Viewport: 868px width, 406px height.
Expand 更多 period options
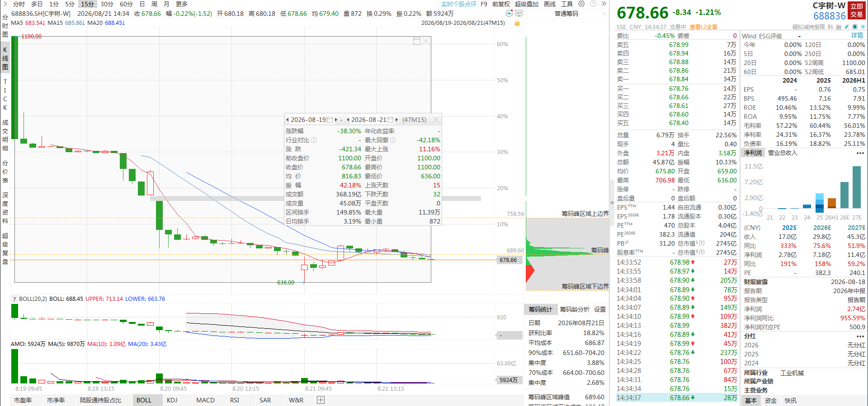[x=182, y=4]
